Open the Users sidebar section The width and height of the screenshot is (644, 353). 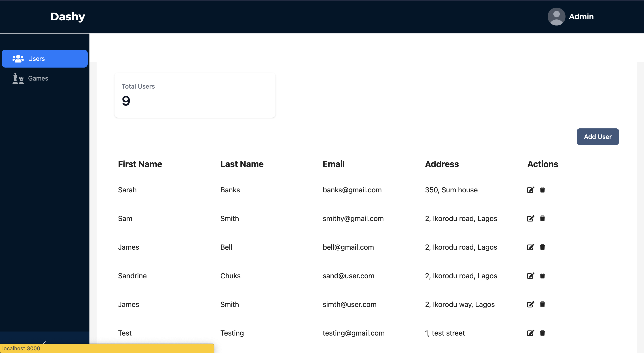[x=44, y=59]
